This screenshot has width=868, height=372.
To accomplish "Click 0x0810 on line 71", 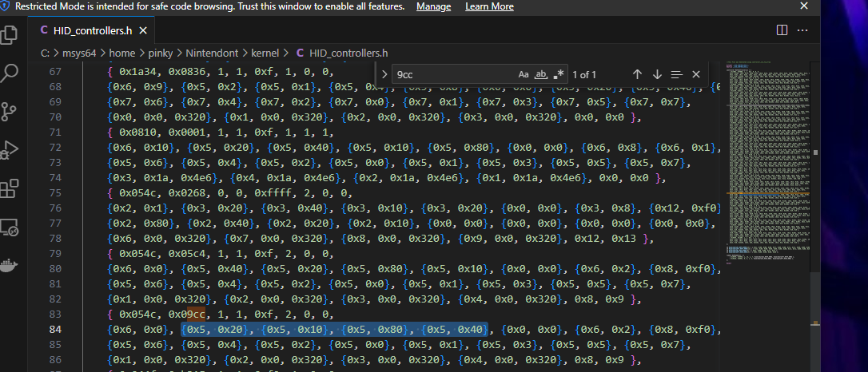I will tap(136, 132).
